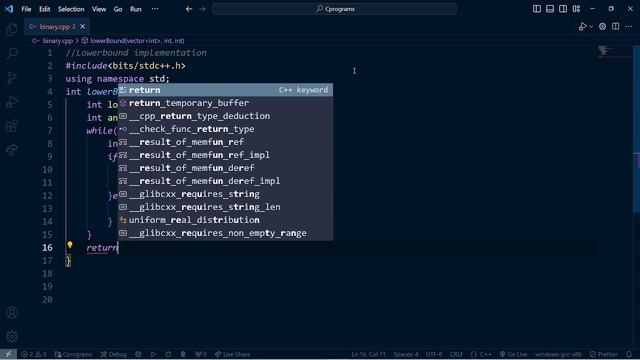Open the Explorer view in the activity bar
Image resolution: width=640 pixels, height=360 pixels.
[12, 29]
